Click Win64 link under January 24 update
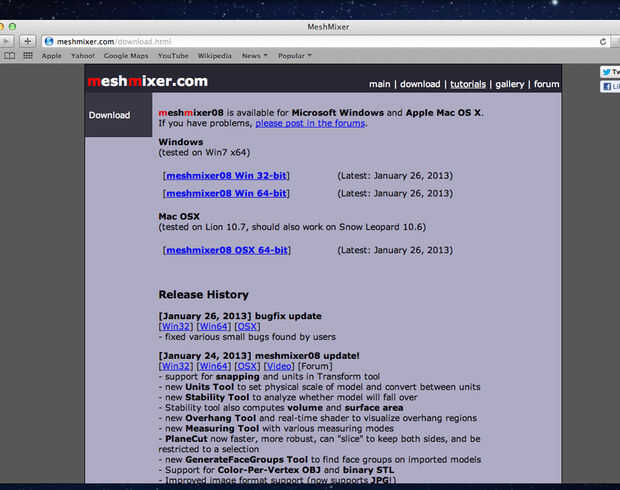 [214, 366]
